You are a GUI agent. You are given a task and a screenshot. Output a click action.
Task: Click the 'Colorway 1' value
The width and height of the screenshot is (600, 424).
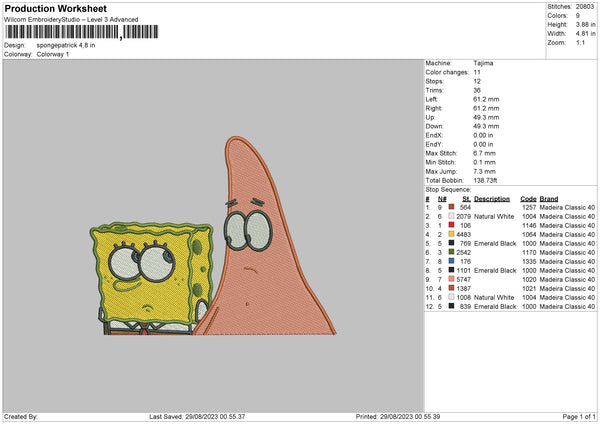click(53, 54)
